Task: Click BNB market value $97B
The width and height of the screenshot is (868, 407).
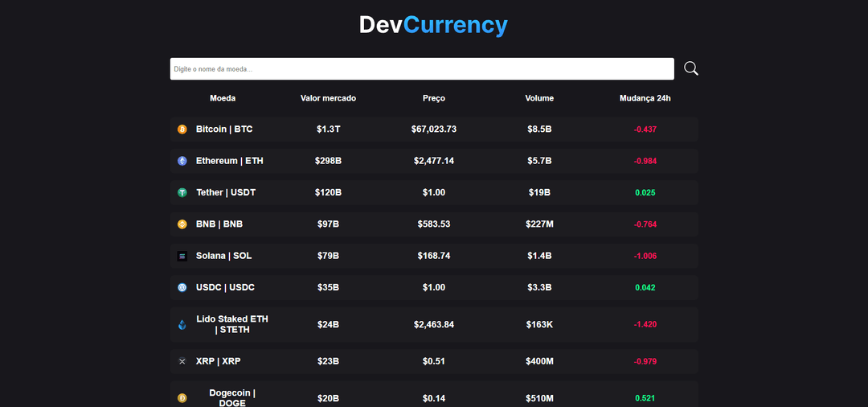Action: click(x=328, y=224)
